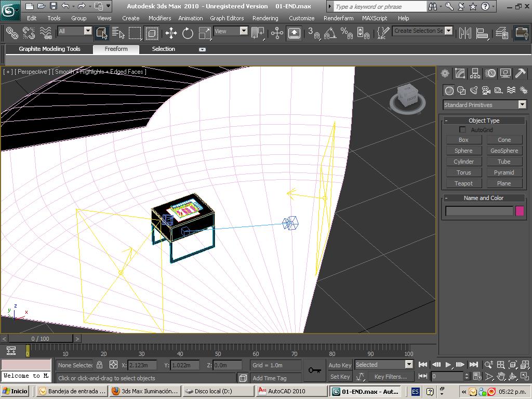Activate the Select and Scale tool
This screenshot has height=399, width=532.
pyautogui.click(x=205, y=33)
